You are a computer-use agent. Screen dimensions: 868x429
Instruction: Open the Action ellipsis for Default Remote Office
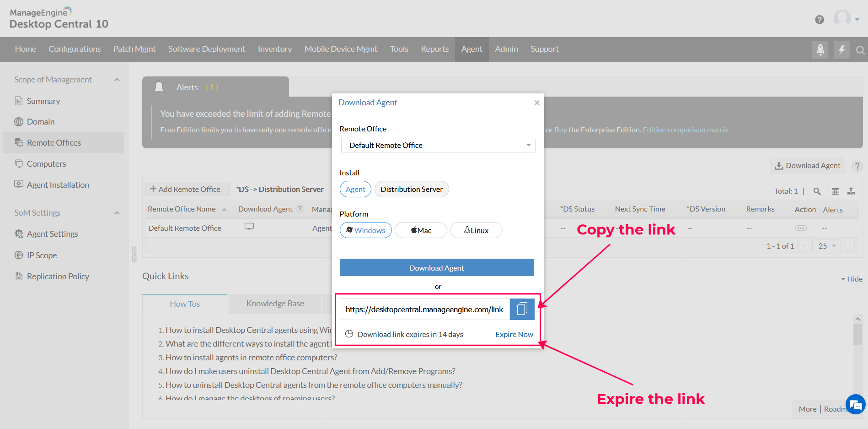801,228
